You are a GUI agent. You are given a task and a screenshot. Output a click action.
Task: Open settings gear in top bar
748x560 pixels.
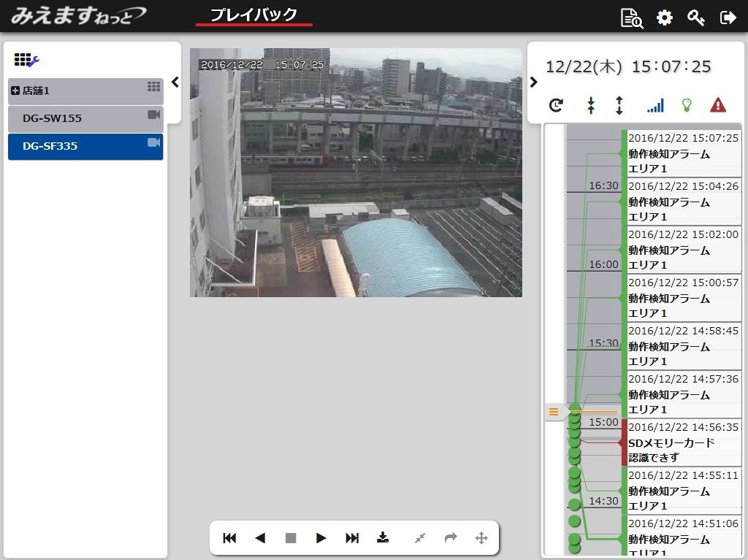(x=664, y=18)
